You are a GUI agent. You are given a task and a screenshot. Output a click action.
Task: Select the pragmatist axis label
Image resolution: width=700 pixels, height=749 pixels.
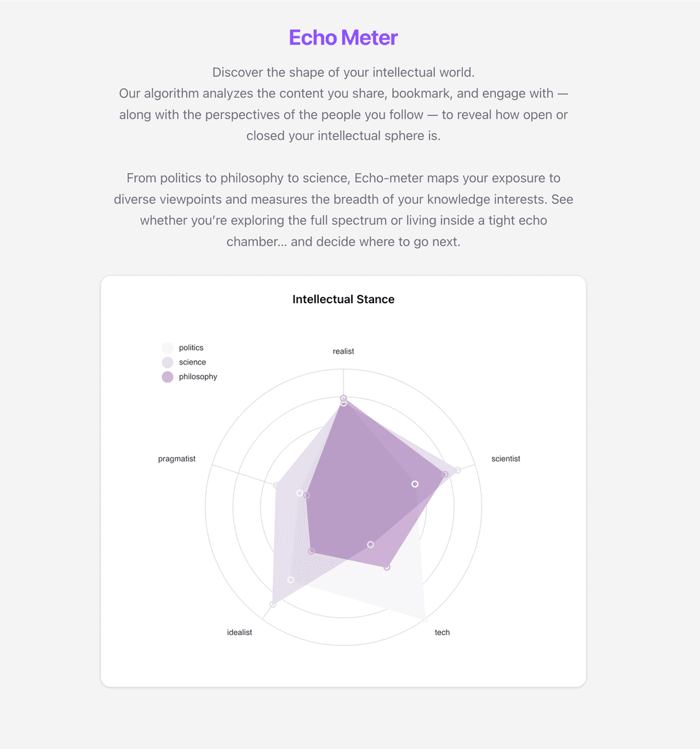(x=177, y=459)
